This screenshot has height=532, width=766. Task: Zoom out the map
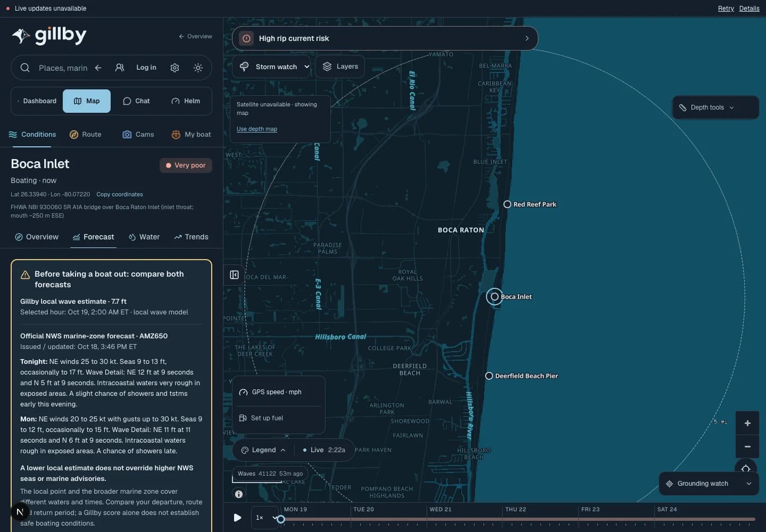[x=747, y=447]
